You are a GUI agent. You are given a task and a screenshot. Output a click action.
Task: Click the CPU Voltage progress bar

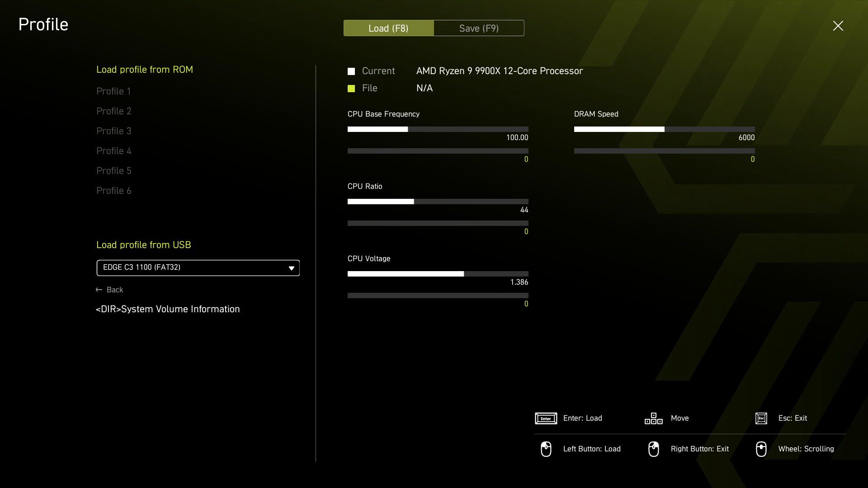(438, 274)
